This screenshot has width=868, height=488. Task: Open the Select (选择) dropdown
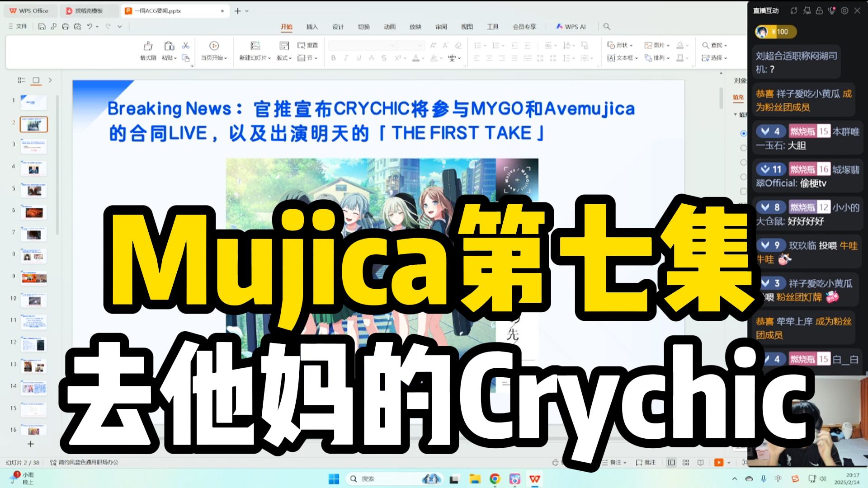pyautogui.click(x=715, y=58)
